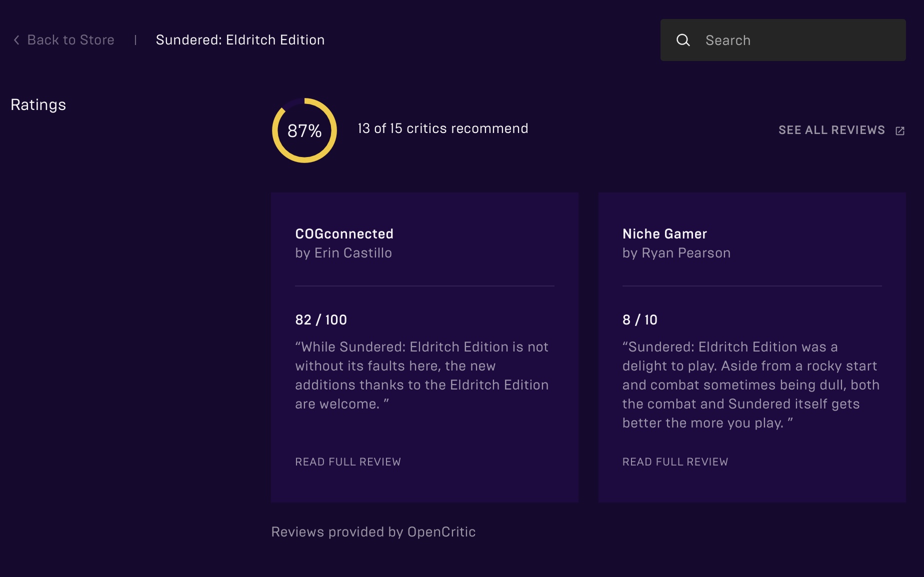
Task: Click the 8 / 10 score
Action: [x=640, y=320]
